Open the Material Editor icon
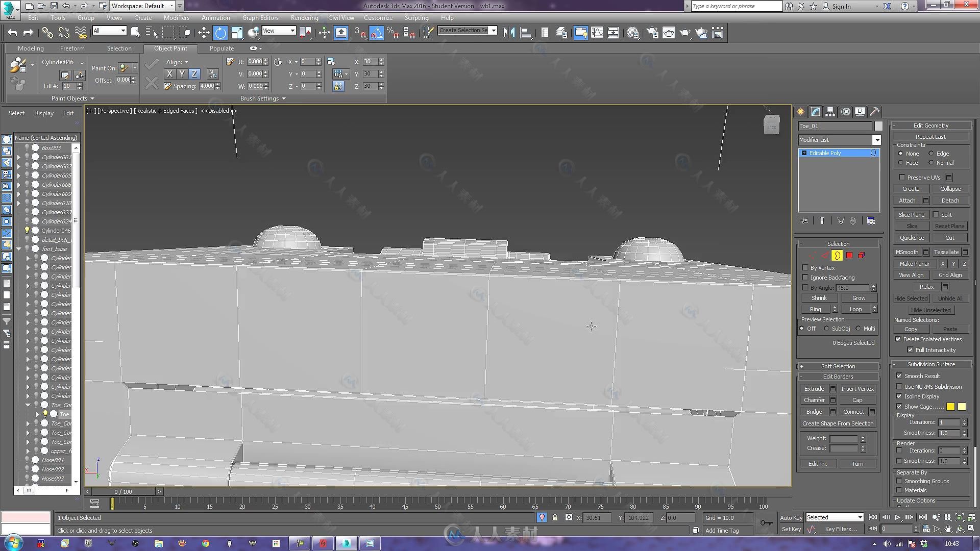This screenshot has width=980, height=551. point(633,33)
